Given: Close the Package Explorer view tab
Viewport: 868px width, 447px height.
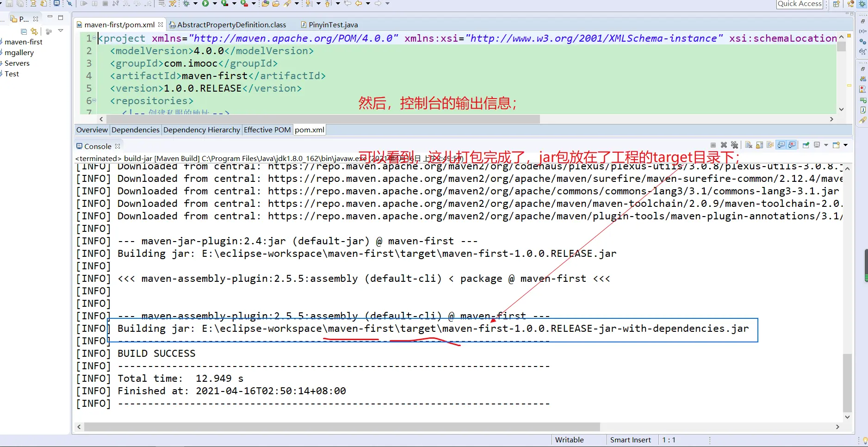Looking at the screenshot, I should click(36, 19).
